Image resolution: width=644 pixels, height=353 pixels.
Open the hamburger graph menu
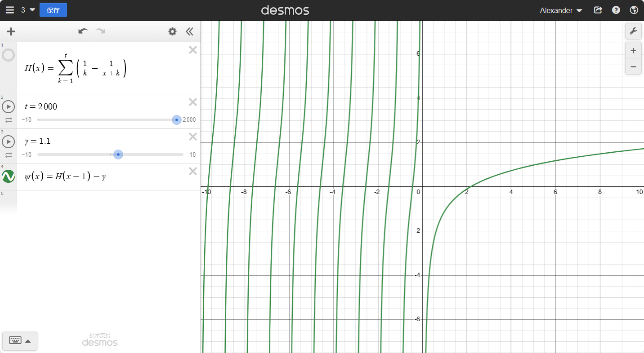(9, 10)
